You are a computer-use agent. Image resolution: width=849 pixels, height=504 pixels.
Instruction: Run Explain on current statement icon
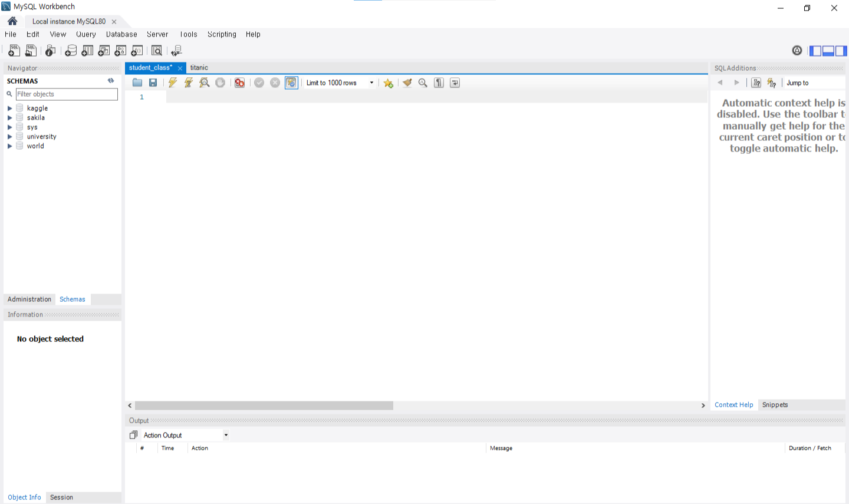pyautogui.click(x=205, y=83)
